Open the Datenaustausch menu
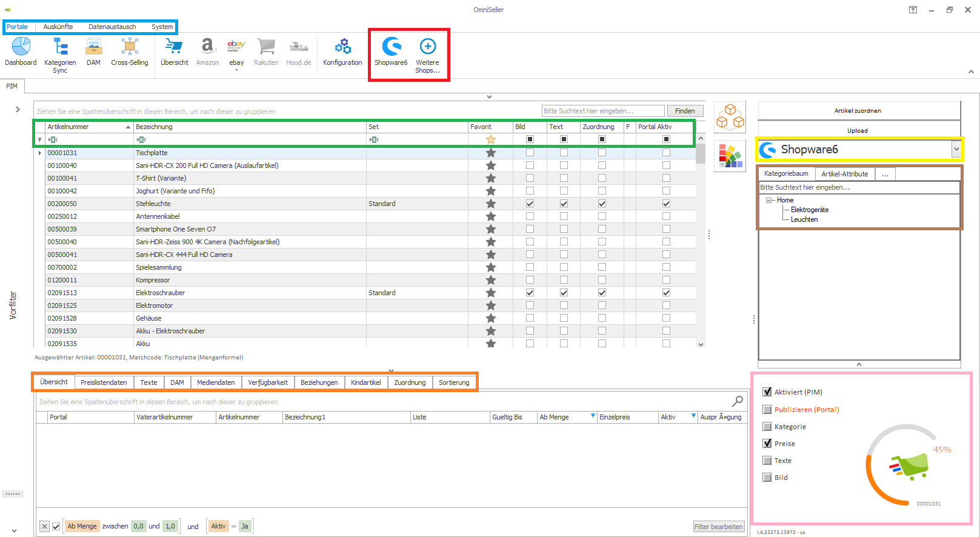 pyautogui.click(x=112, y=27)
